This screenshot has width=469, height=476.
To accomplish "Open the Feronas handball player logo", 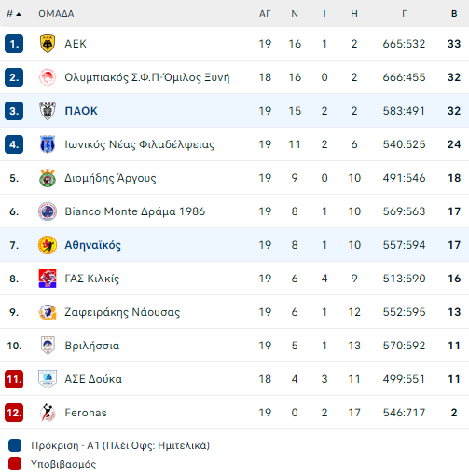I will tap(48, 413).
